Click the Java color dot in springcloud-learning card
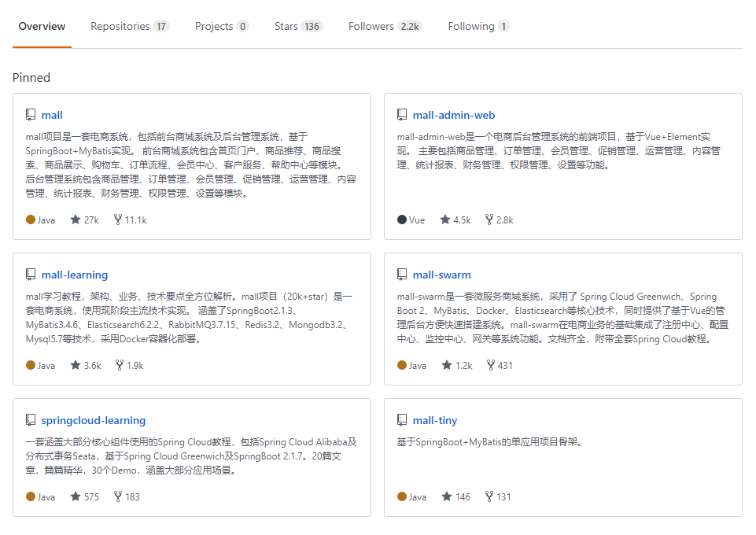Screen dimensions: 756x535 [31, 496]
